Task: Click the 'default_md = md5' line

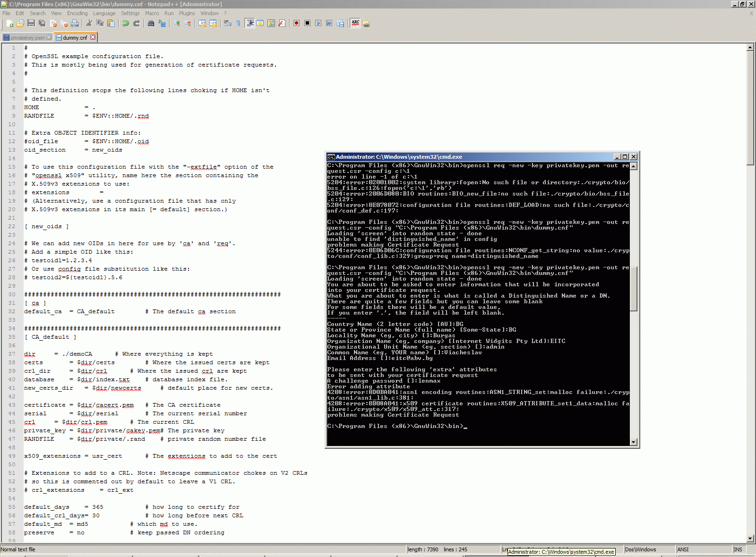Action: 56,524
